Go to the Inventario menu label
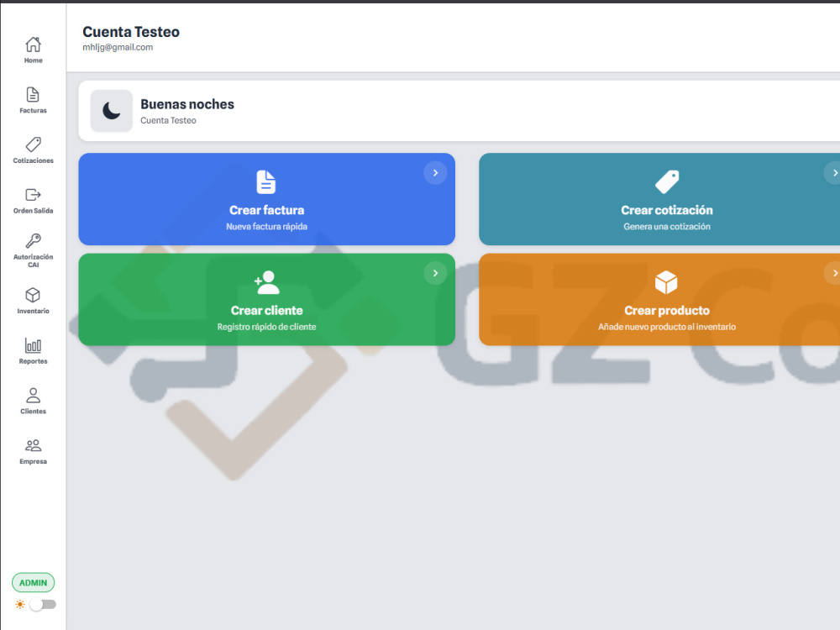The height and width of the screenshot is (630, 840). [34, 312]
